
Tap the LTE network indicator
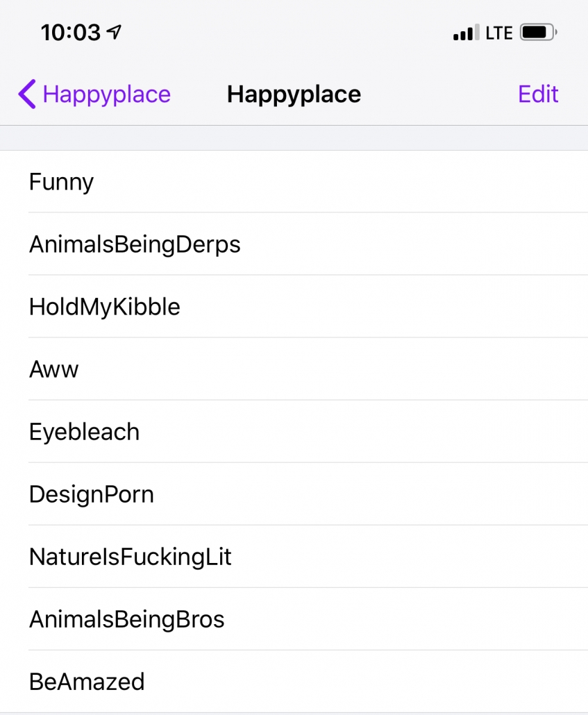pos(499,33)
